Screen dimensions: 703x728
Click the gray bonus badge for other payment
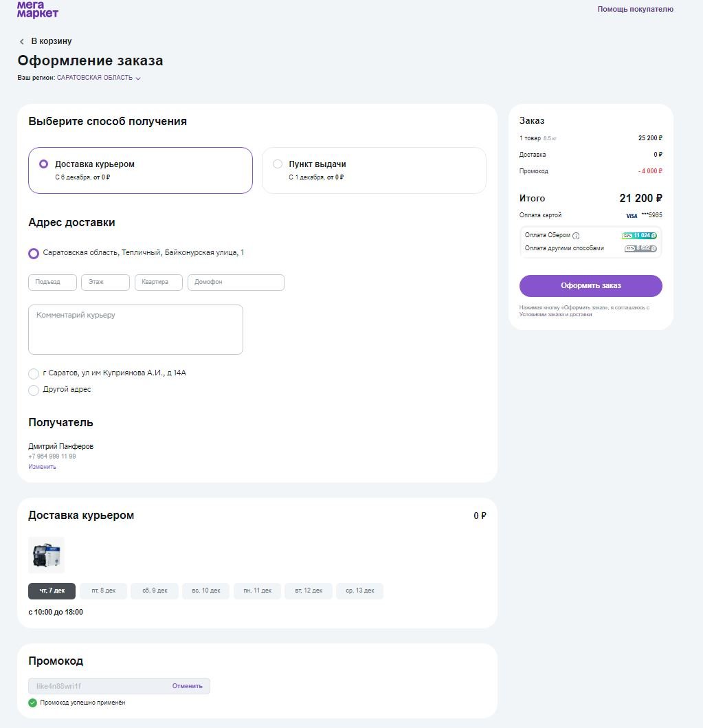(640, 249)
